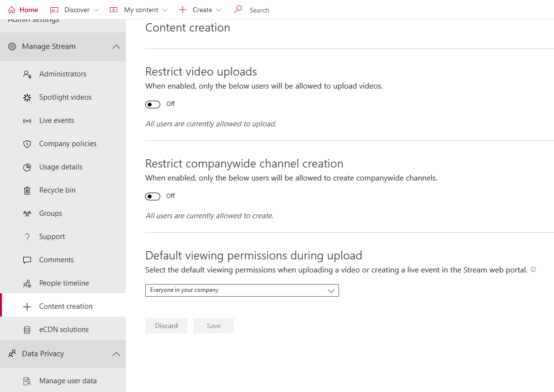Click the info icon beside default permissions description
The image size is (554, 392).
tap(533, 270)
